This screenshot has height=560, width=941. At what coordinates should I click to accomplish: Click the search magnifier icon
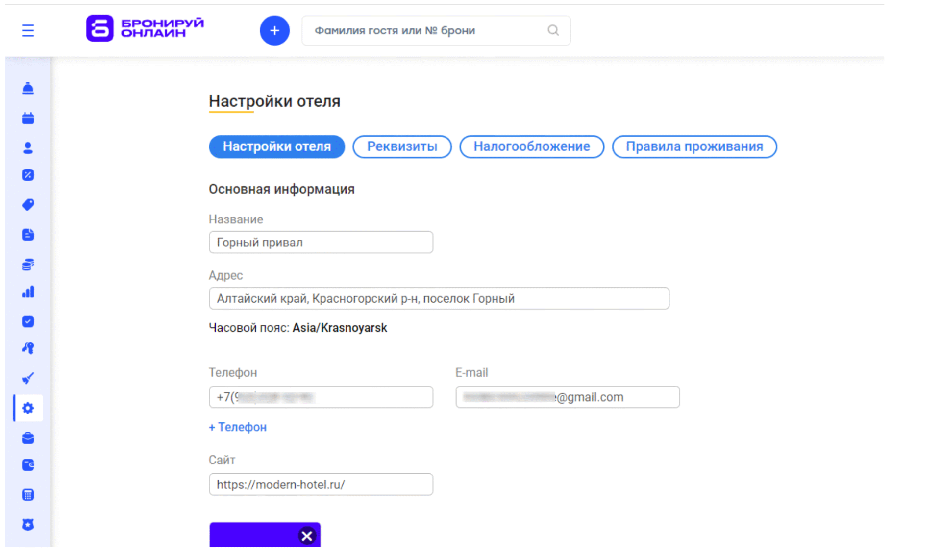tap(553, 30)
